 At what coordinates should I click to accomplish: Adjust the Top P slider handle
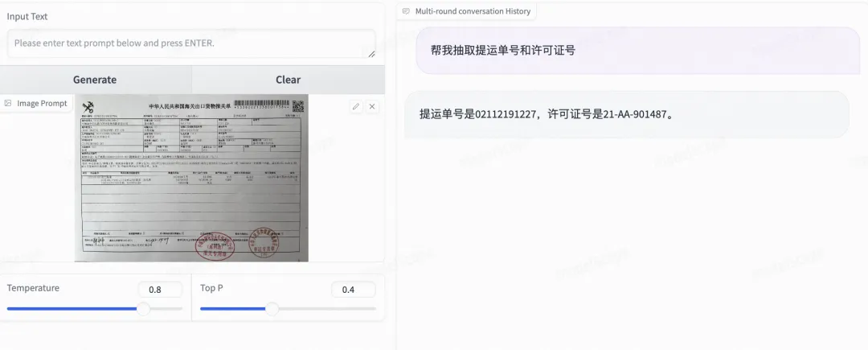272,308
